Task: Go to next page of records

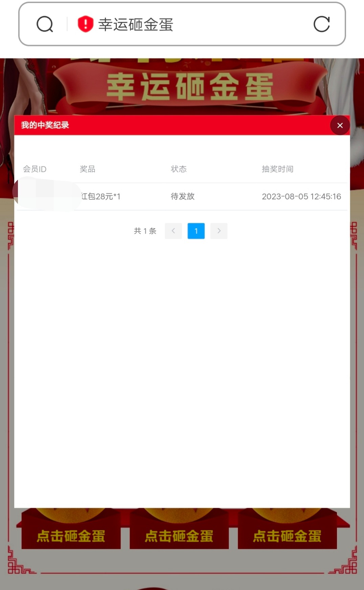Action: 219,231
